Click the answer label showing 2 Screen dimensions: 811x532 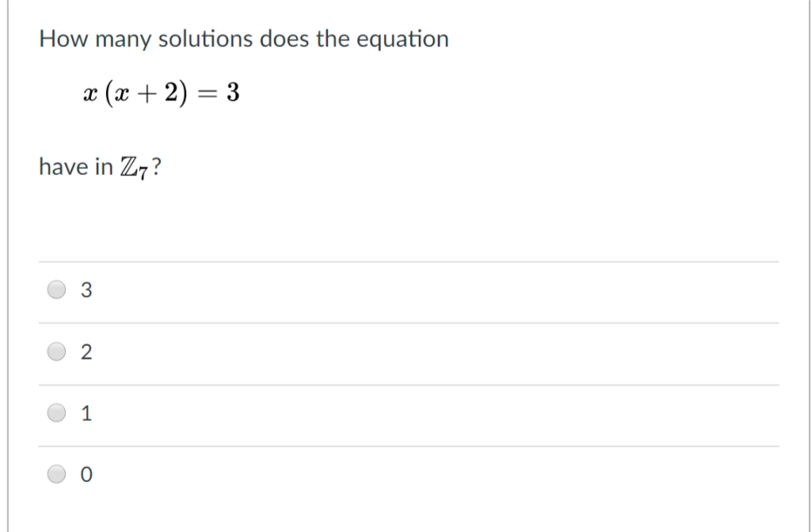(87, 351)
